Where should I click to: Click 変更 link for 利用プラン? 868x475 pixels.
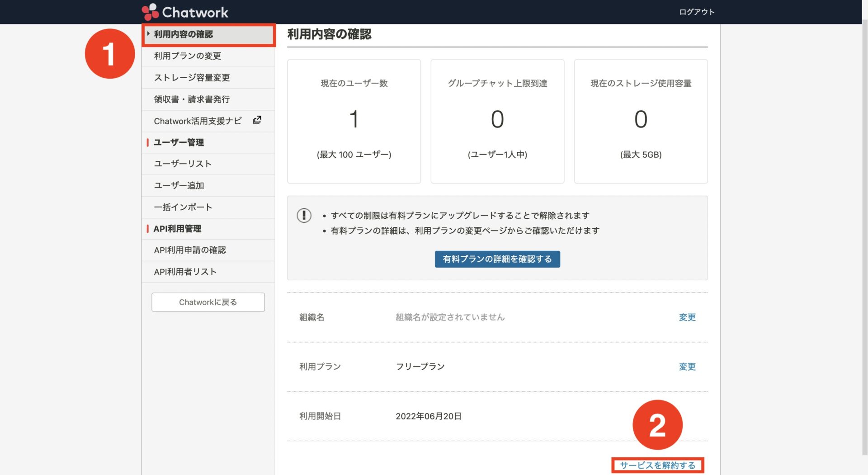[x=687, y=367]
